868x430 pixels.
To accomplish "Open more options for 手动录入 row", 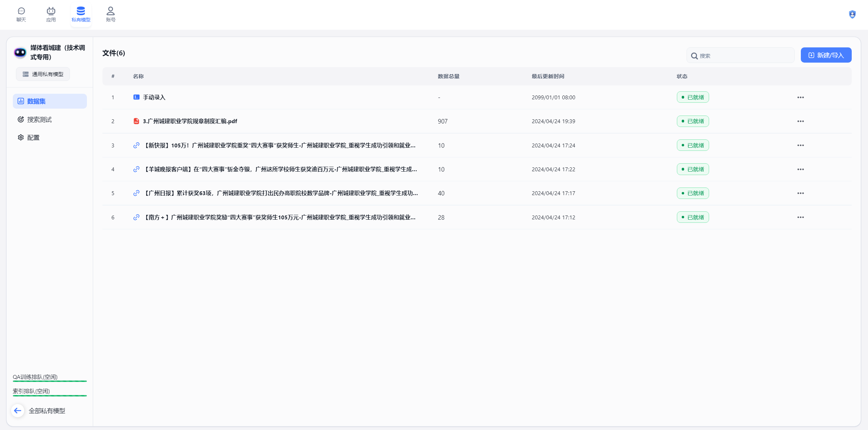I will point(800,97).
